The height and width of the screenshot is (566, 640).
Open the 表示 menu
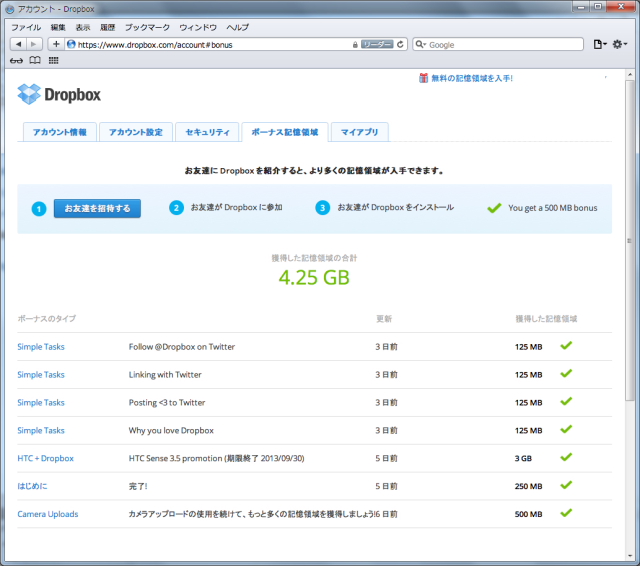pos(83,27)
